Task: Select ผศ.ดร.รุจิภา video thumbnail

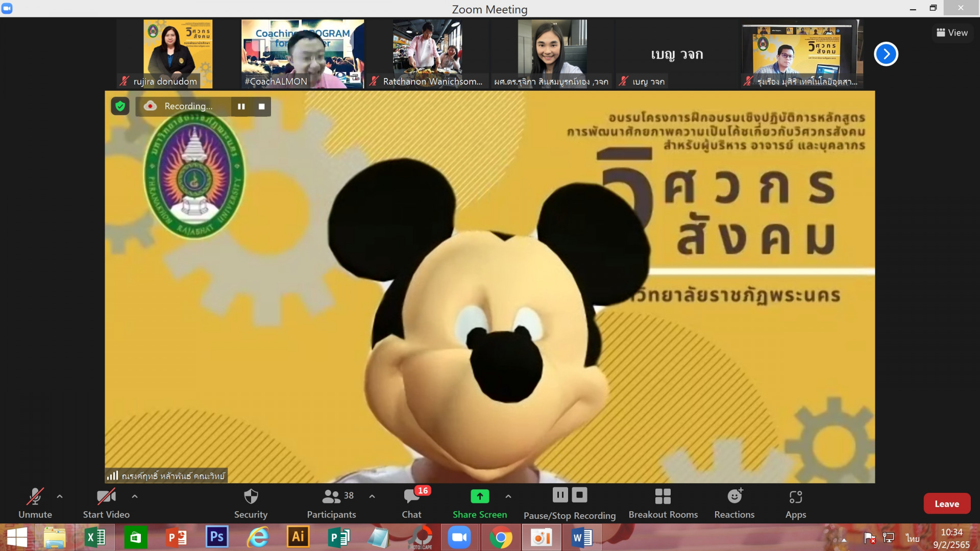Action: (552, 54)
